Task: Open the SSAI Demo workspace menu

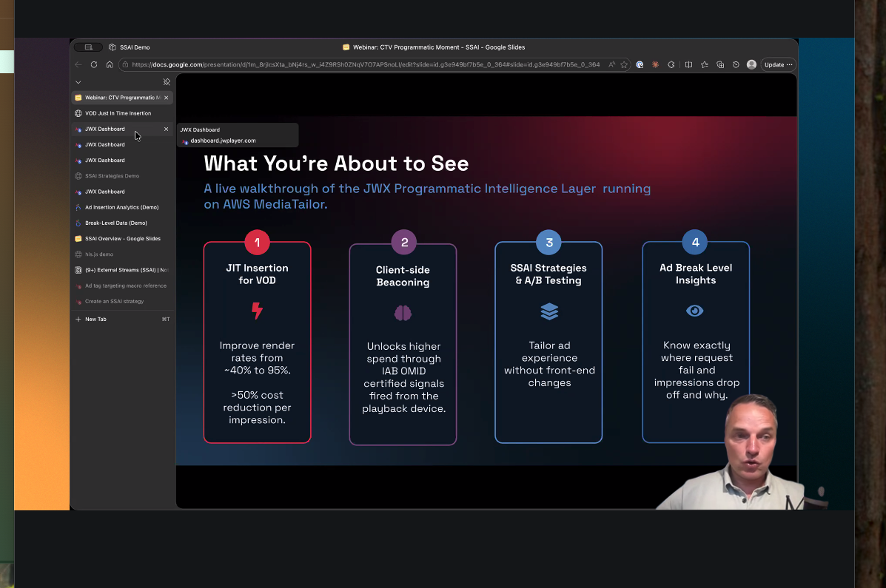Action: (130, 47)
